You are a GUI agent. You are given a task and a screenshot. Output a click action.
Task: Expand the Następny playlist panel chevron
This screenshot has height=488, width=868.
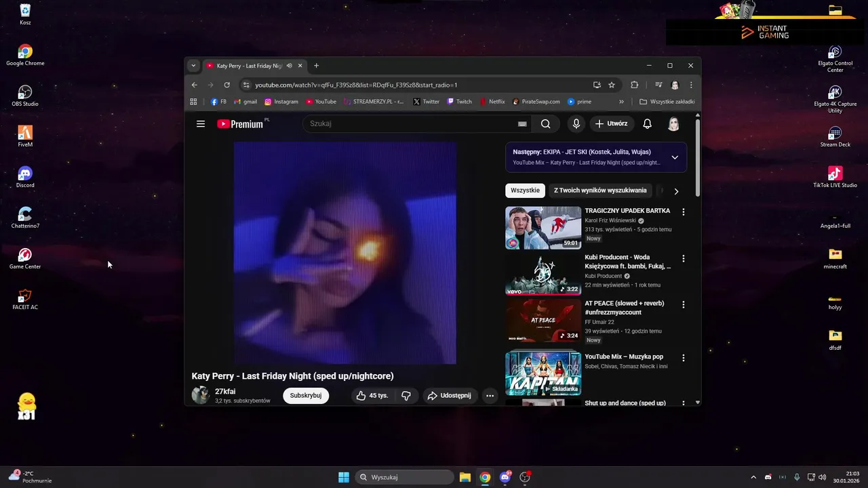click(675, 157)
